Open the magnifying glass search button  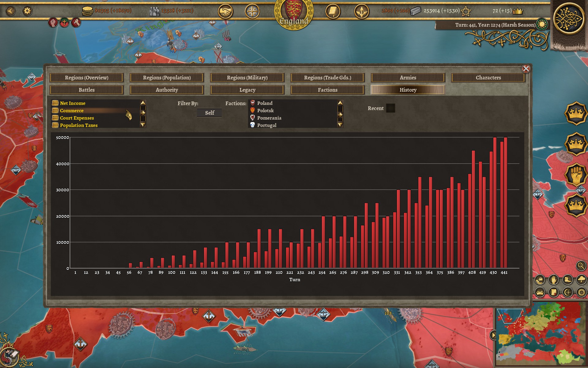pos(581,266)
